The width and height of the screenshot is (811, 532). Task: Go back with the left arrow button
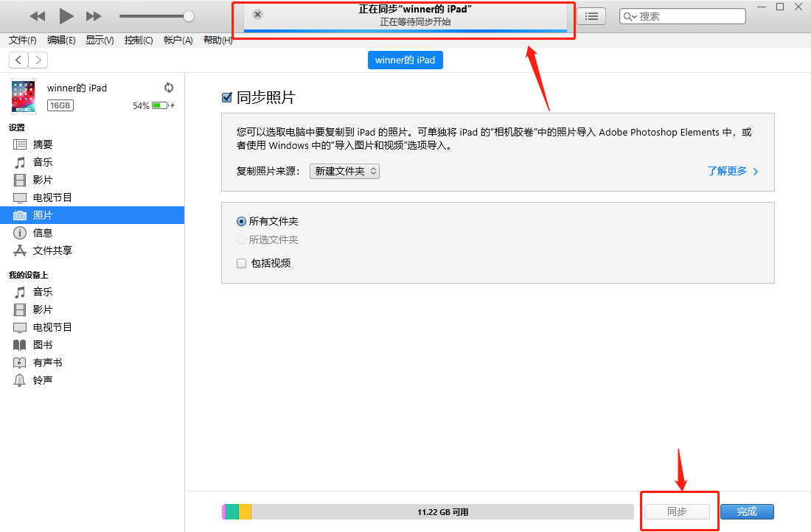pyautogui.click(x=18, y=60)
